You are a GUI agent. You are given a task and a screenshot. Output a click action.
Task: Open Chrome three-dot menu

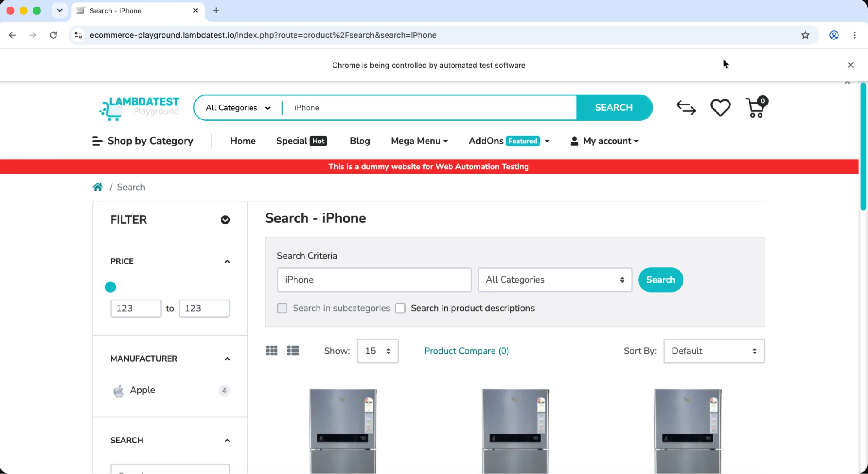pyautogui.click(x=855, y=35)
